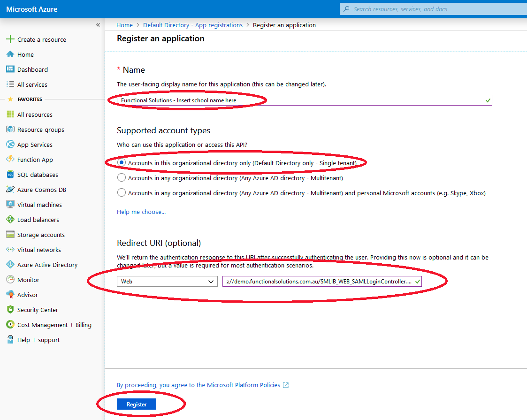527x420 pixels.
Task: Click the All services list icon
Action: point(10,84)
